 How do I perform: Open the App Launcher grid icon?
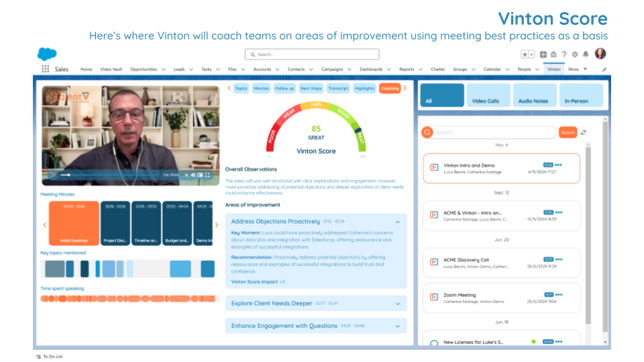(45, 69)
